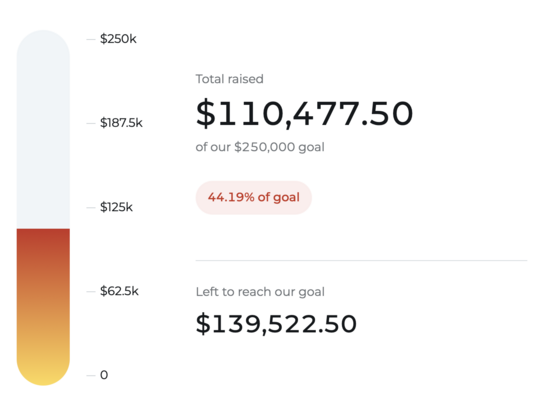Click the Left to reach our goal label
The width and height of the screenshot is (555, 408).
click(260, 292)
